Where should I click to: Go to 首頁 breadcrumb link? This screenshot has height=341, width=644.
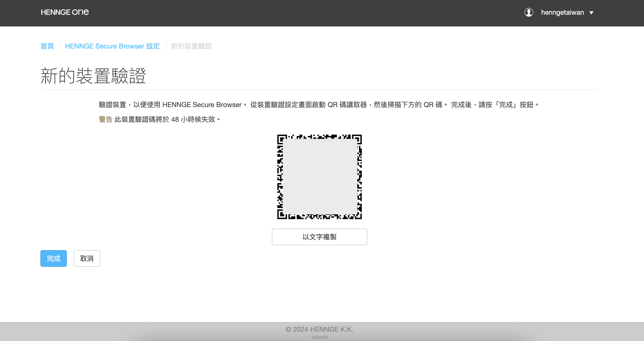(47, 46)
